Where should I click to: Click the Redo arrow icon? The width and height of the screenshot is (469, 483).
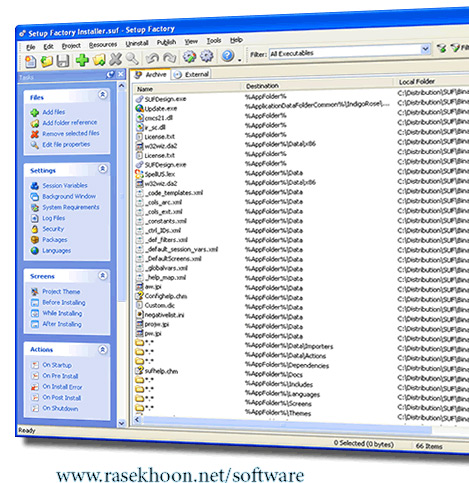point(169,57)
